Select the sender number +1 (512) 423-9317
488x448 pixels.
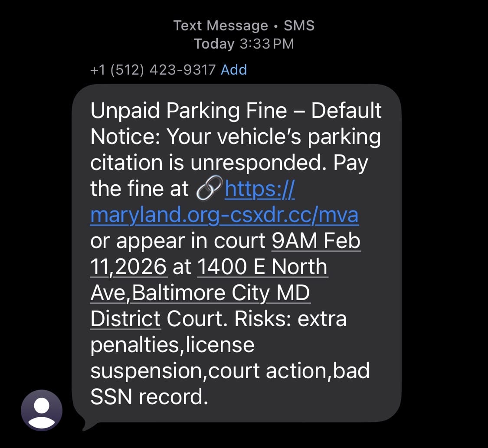(153, 70)
